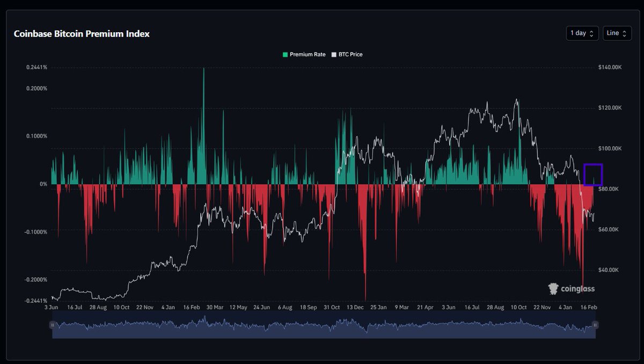644x364 pixels.
Task: Click the 28 Aug date label near 16 Jul
Action: click(x=495, y=308)
